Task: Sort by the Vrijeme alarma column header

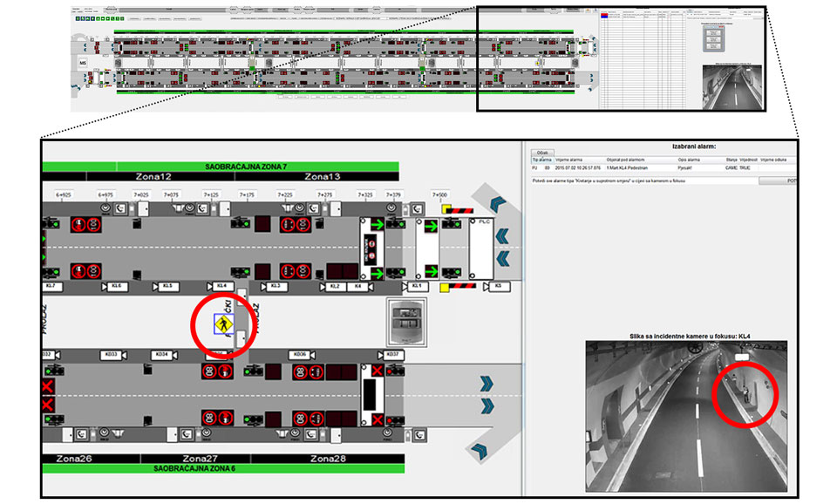Action: [x=579, y=160]
